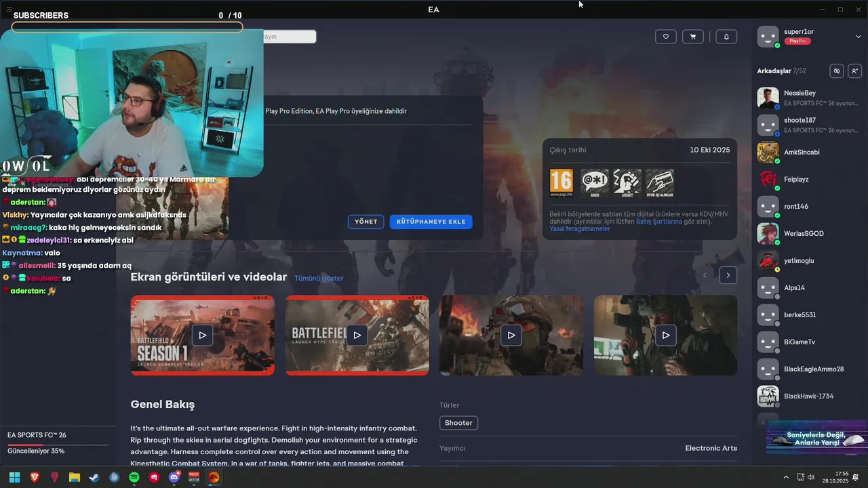Open Steam from taskbar
The image size is (868, 488).
tap(94, 477)
